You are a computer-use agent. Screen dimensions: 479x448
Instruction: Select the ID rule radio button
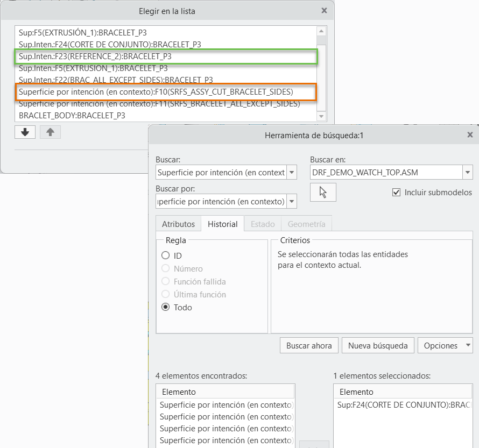166,255
